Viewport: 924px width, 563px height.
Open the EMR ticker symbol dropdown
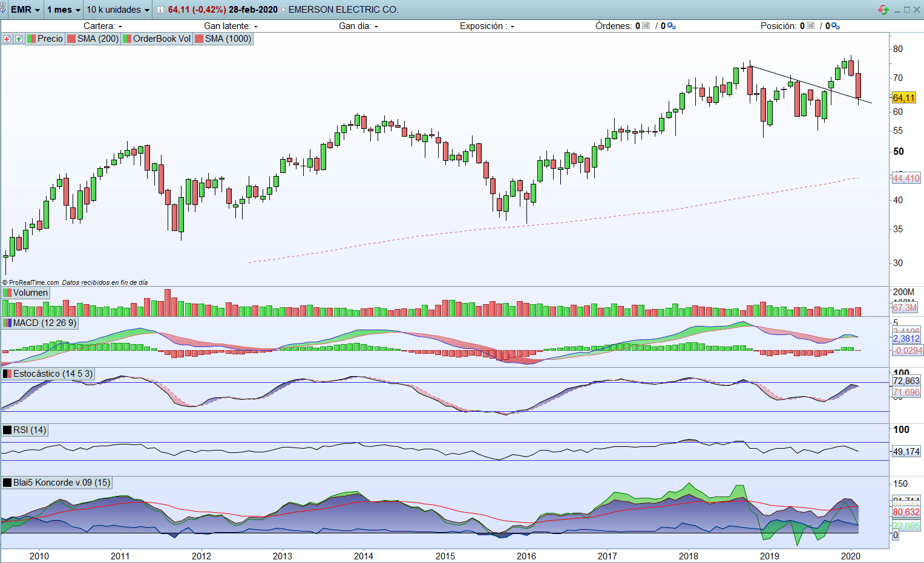25,10
